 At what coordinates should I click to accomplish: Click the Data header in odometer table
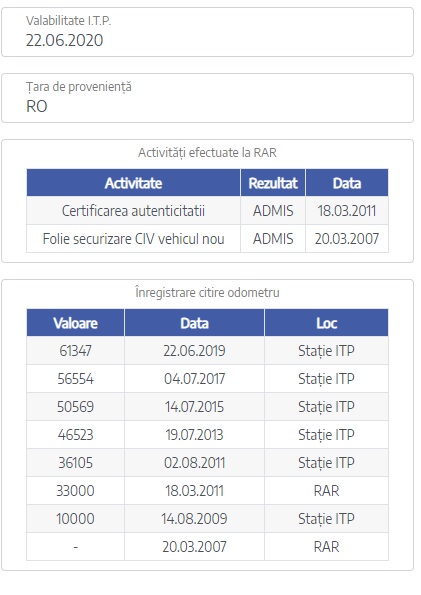click(x=194, y=323)
